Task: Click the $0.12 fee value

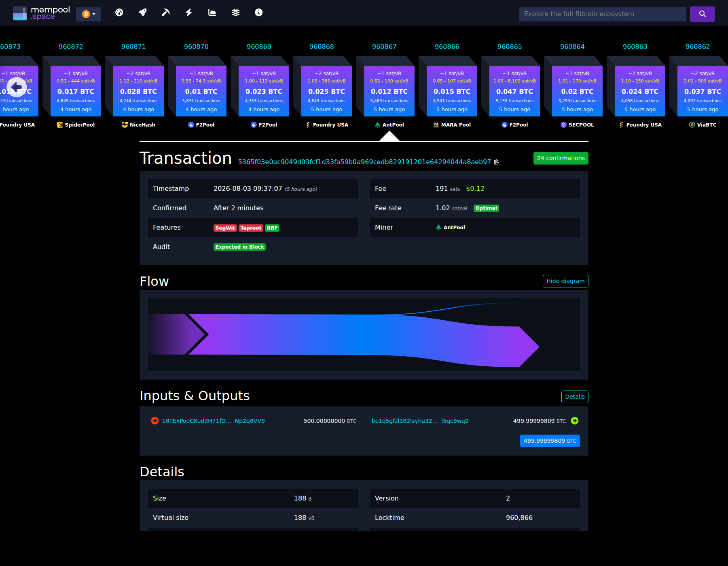Action: (475, 189)
